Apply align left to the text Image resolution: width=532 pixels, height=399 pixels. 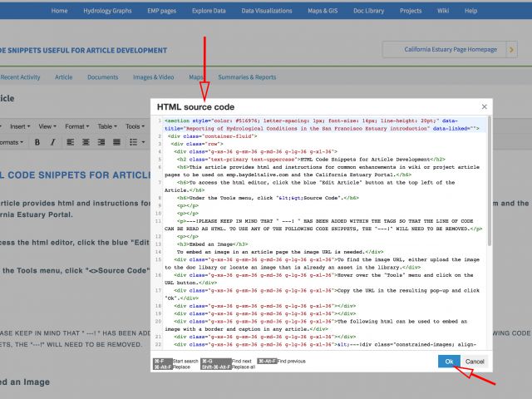pos(70,142)
